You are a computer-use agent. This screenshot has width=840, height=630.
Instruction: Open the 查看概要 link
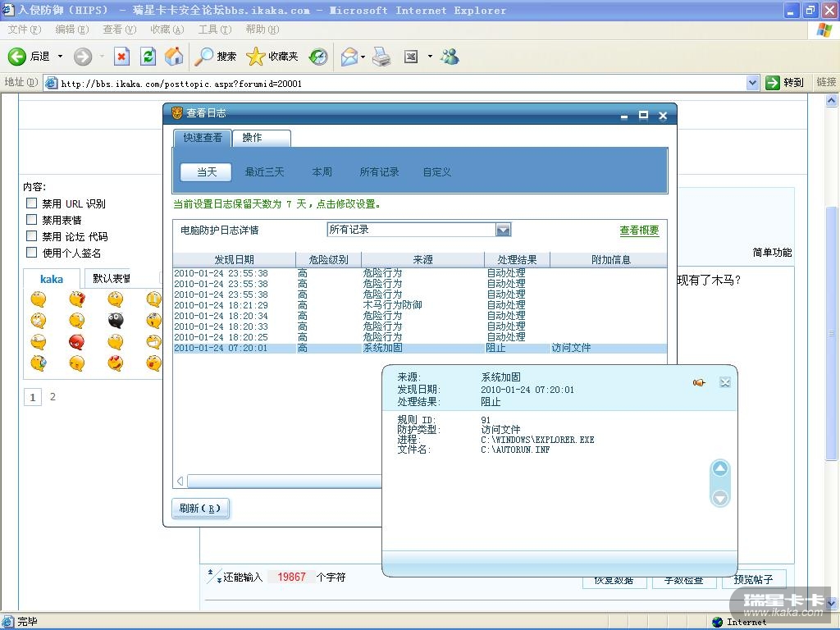639,231
